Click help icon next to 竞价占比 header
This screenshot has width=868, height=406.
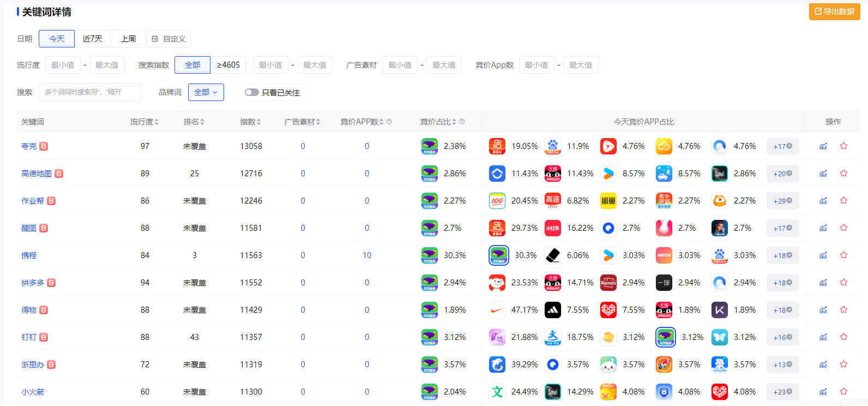(x=462, y=122)
